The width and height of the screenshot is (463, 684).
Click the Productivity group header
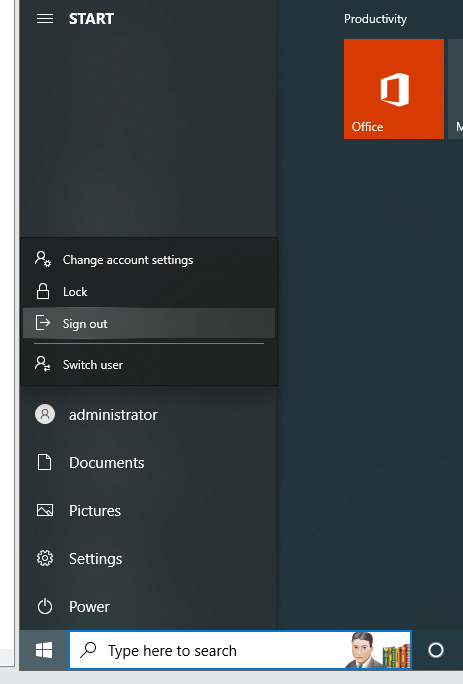pyautogui.click(x=375, y=19)
